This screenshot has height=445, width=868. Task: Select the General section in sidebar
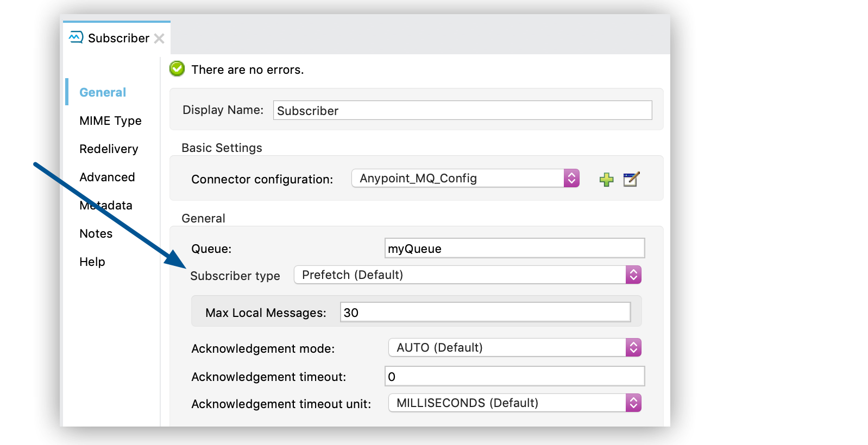(103, 92)
